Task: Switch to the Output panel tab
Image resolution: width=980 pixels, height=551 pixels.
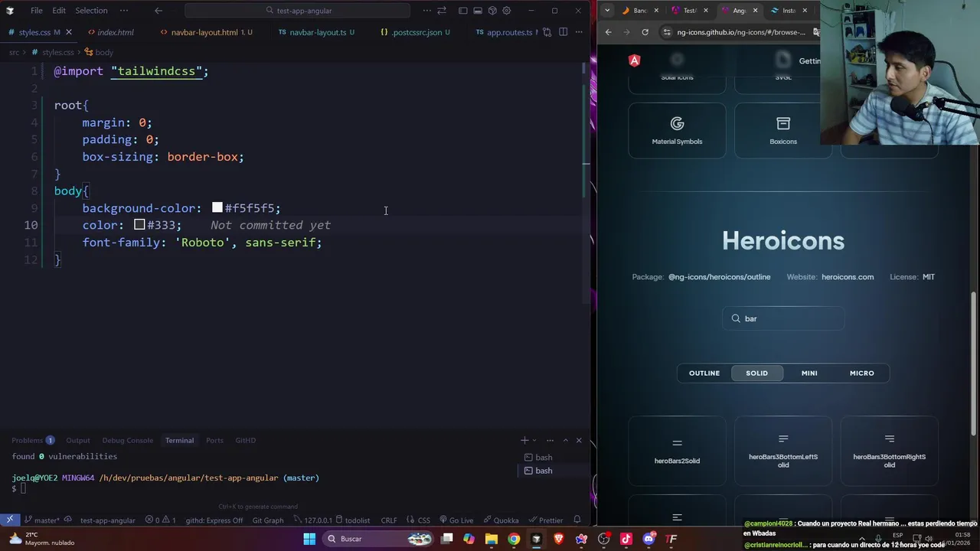Action: (77, 440)
